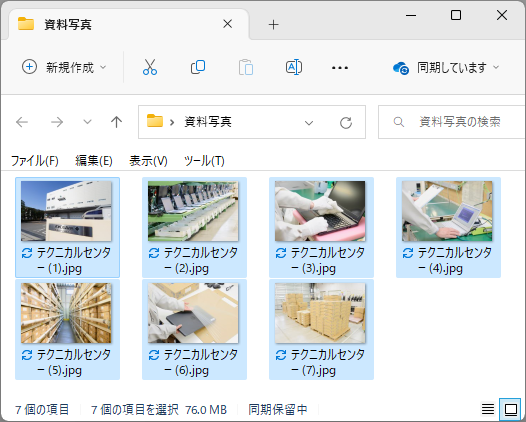Open the See more three-dots menu
The height and width of the screenshot is (422, 526).
tap(340, 68)
